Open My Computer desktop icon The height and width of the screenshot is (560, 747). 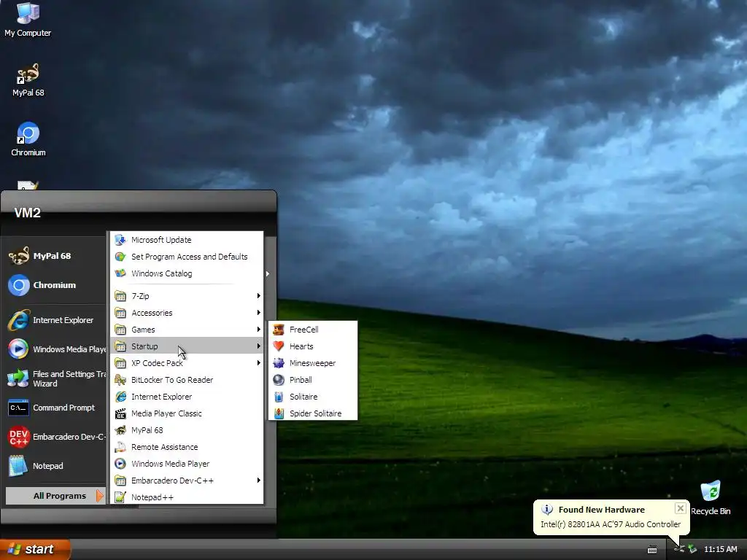pos(28,20)
